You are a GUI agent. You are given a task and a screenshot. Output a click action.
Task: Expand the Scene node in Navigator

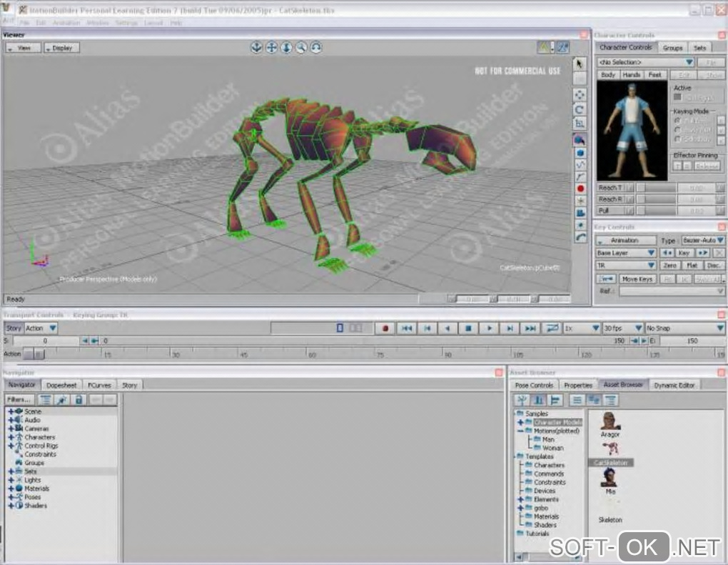11,411
